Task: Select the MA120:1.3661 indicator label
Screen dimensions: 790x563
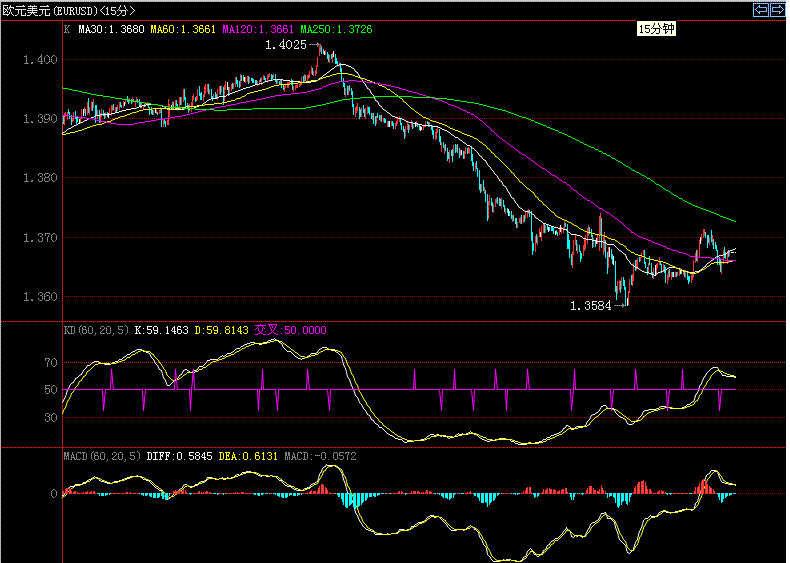Action: [x=258, y=29]
